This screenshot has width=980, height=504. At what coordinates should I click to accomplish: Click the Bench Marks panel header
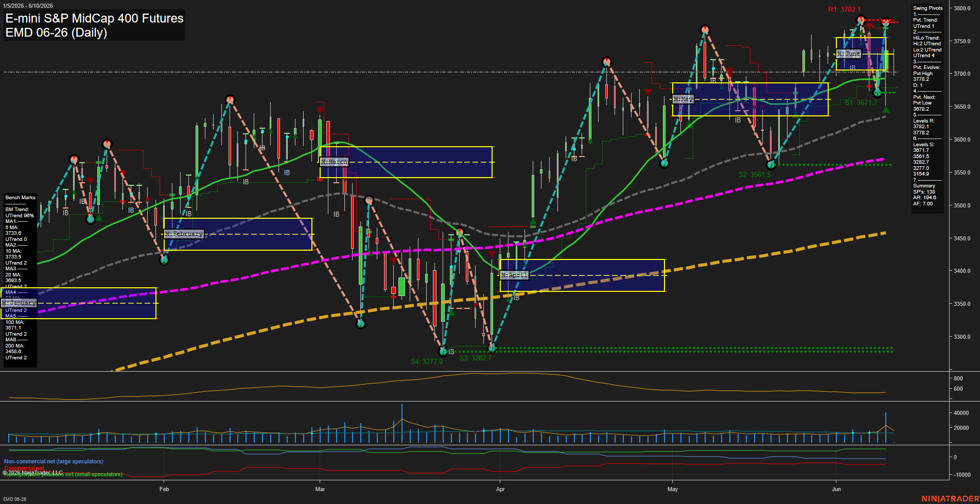coord(20,198)
